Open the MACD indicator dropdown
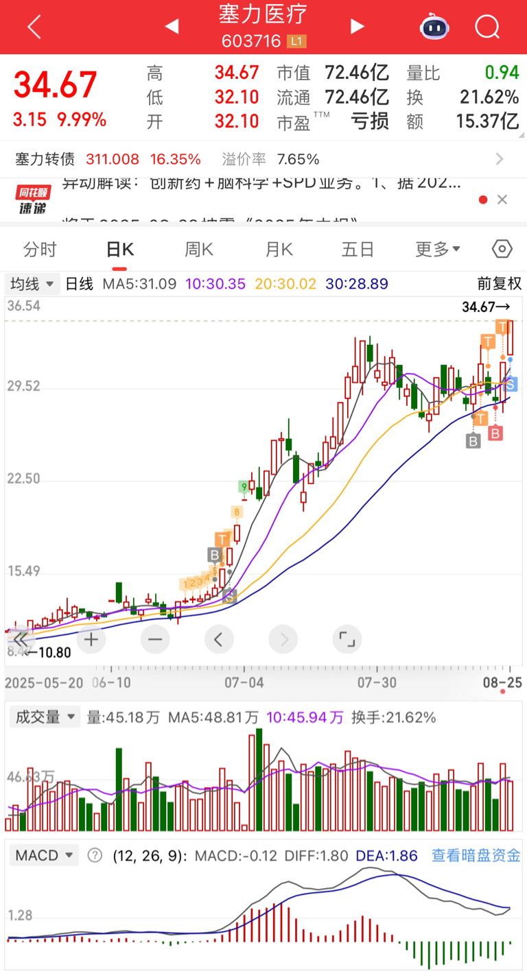This screenshot has height=980, width=527. tap(43, 855)
